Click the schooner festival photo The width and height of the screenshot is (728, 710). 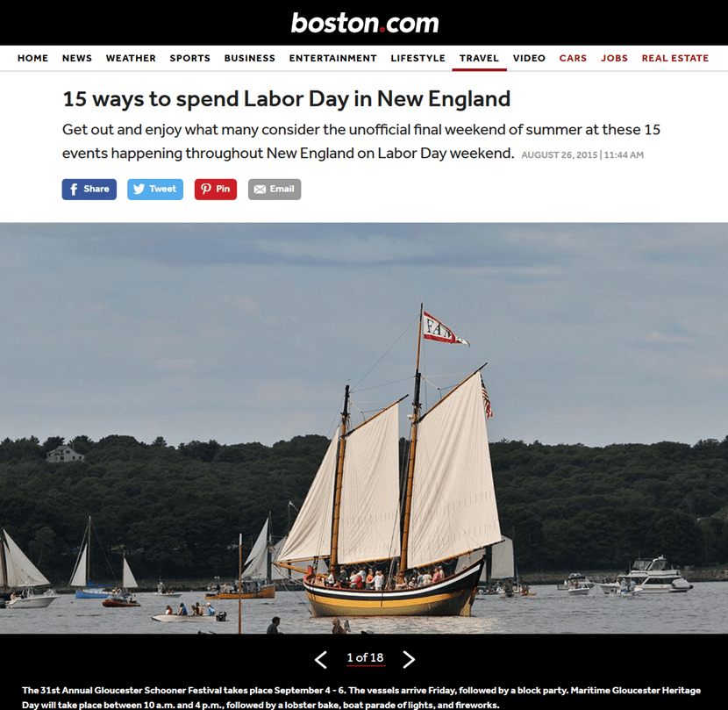[x=364, y=428]
